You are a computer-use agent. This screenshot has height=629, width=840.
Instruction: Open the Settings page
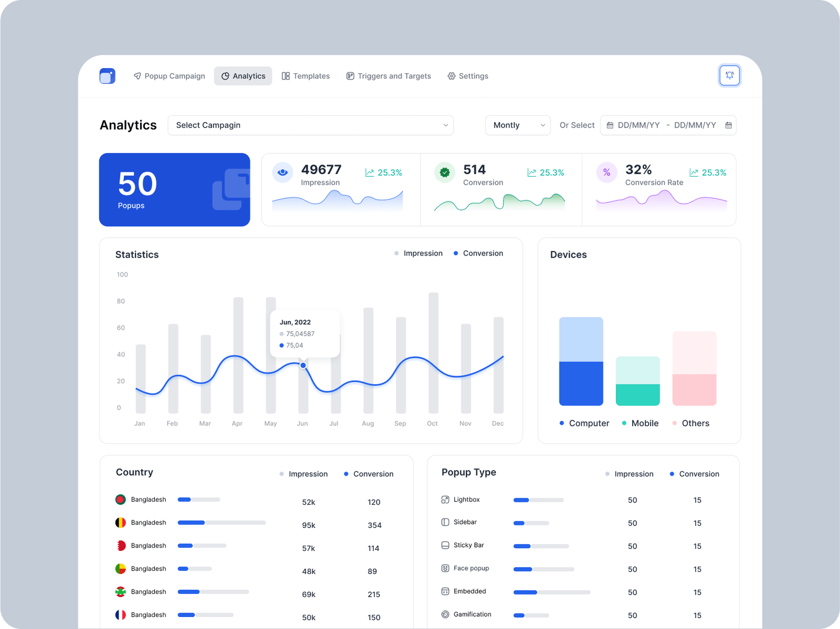point(468,76)
